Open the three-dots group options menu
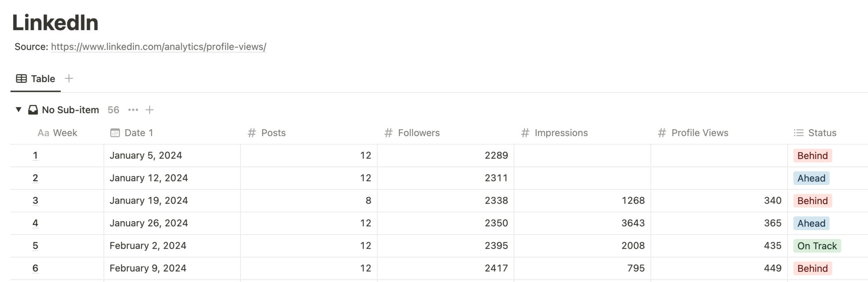The image size is (868, 282). [133, 110]
